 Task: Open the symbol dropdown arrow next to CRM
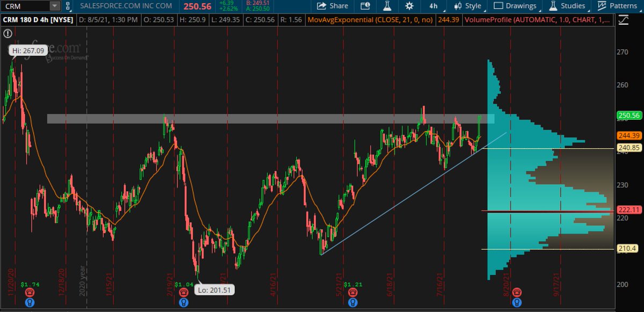[55, 6]
